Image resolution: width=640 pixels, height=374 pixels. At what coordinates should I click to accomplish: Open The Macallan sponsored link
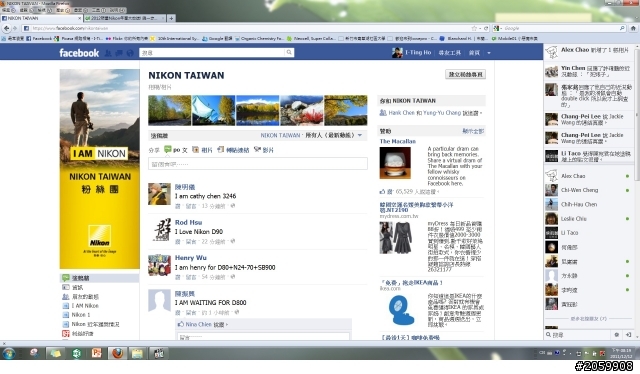398,141
